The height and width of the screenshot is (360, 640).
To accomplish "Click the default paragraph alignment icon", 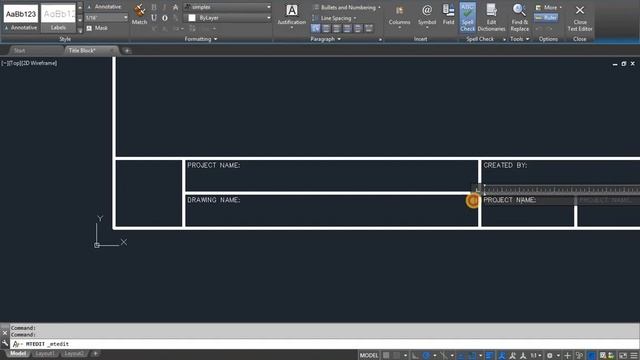I will [316, 28].
